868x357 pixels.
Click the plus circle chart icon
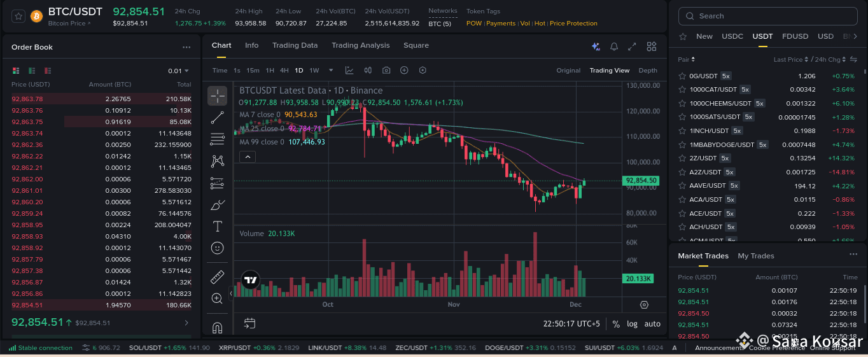[404, 70]
